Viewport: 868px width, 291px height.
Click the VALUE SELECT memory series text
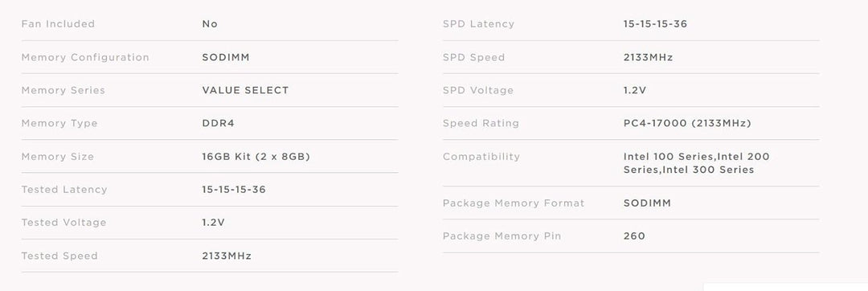coord(245,90)
